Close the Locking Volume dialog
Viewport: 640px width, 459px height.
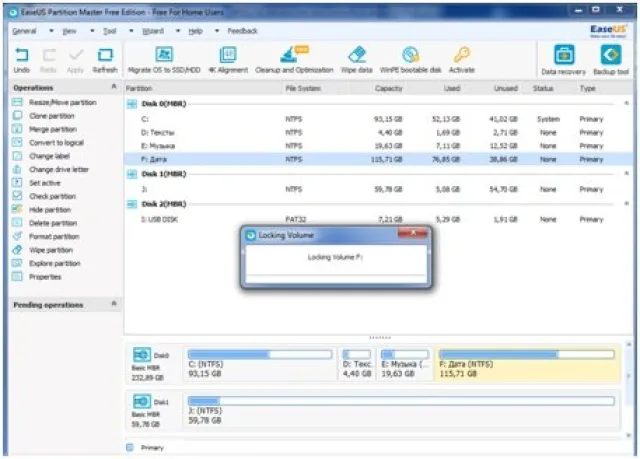pos(413,233)
